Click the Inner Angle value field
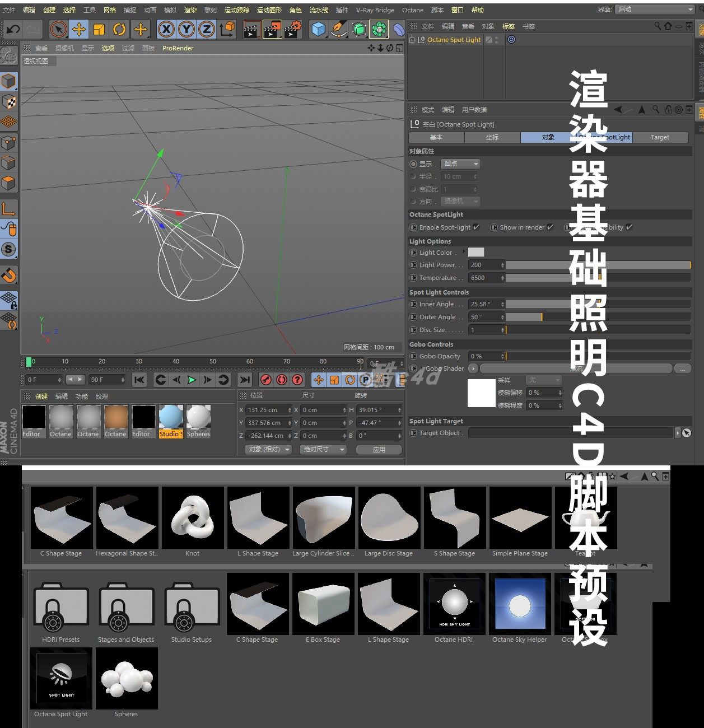Image resolution: width=704 pixels, height=728 pixels. tap(486, 304)
